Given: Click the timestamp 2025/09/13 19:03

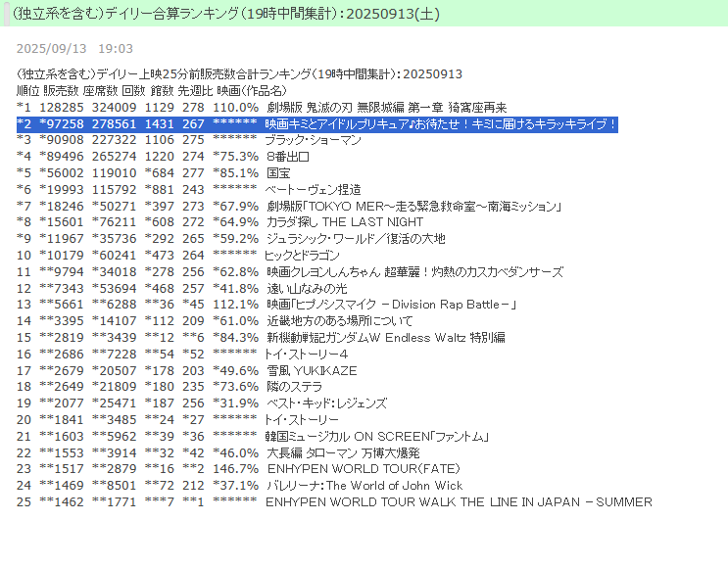Looking at the screenshot, I should pyautogui.click(x=74, y=49).
